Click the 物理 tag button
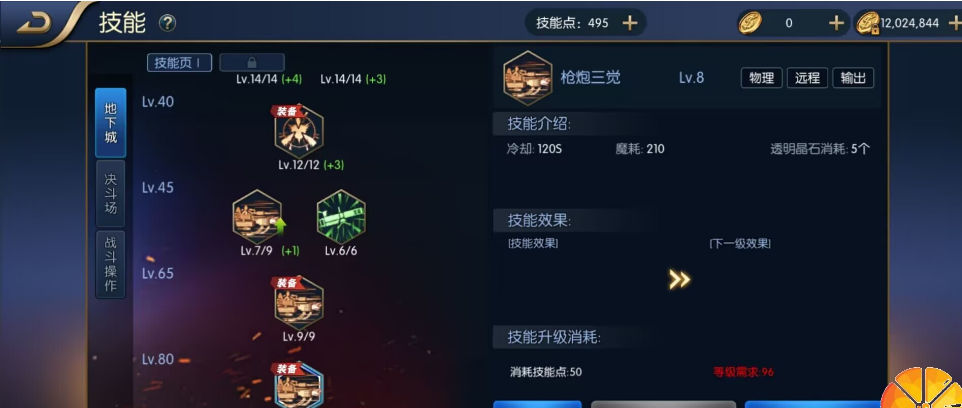This screenshot has width=962, height=408. (761, 78)
